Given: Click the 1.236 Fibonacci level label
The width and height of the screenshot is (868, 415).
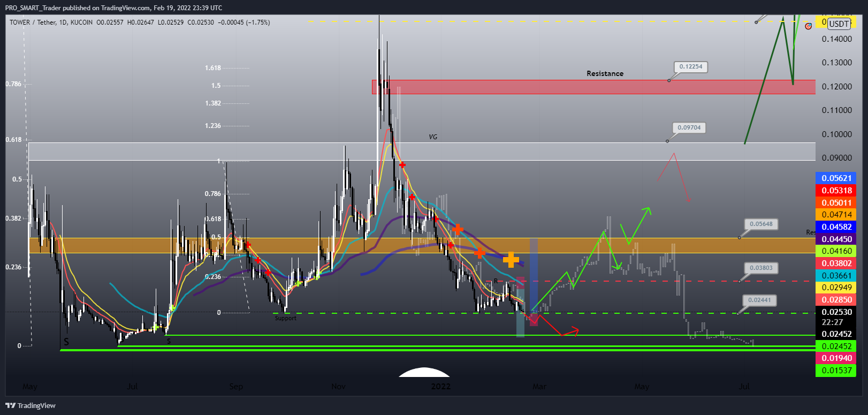Looking at the screenshot, I should click(212, 126).
